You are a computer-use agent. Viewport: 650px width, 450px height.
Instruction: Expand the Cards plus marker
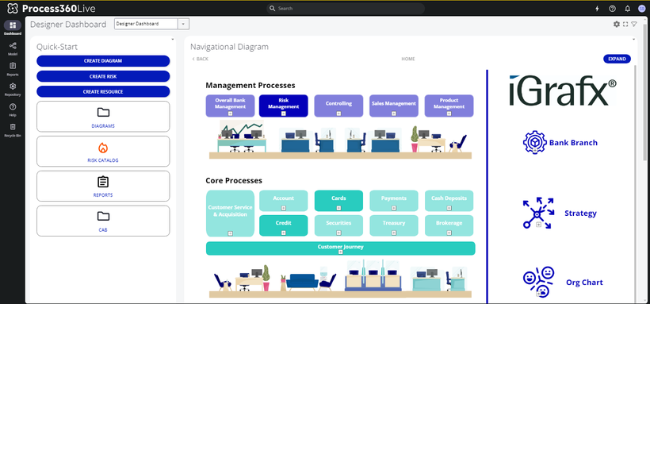click(x=339, y=208)
